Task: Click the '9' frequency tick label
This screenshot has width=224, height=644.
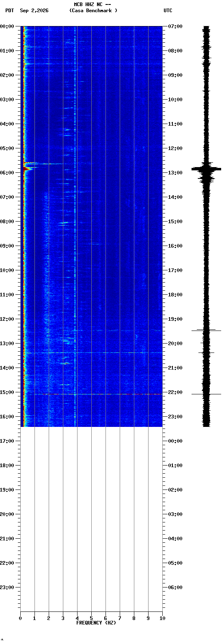Action: click(x=148, y=618)
